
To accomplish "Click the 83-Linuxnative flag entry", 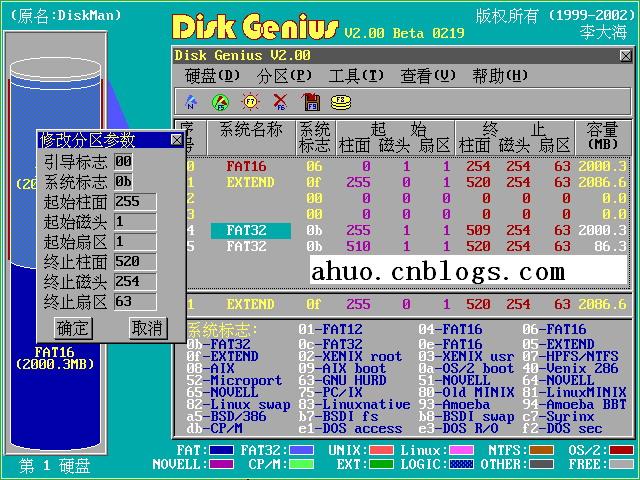I will pyautogui.click(x=354, y=404).
